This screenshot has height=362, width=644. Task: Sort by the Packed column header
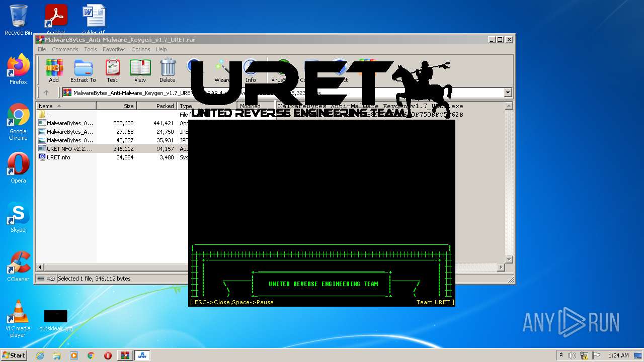click(x=156, y=106)
